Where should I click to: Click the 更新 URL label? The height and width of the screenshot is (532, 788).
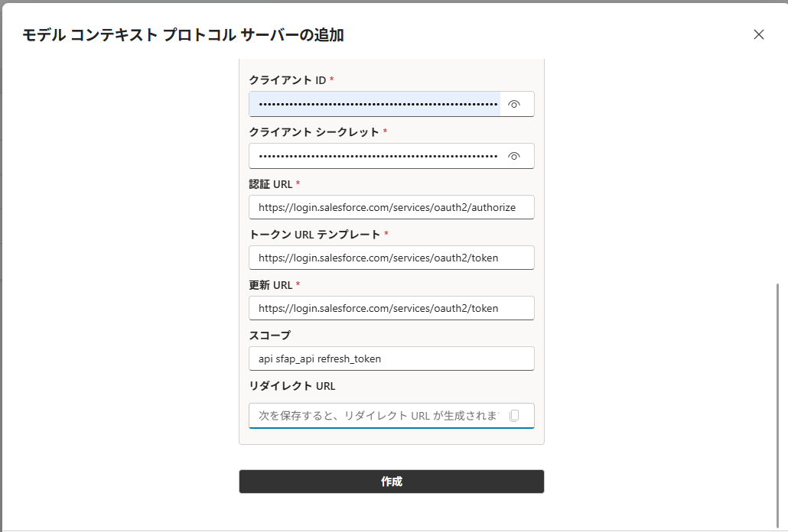(x=271, y=285)
